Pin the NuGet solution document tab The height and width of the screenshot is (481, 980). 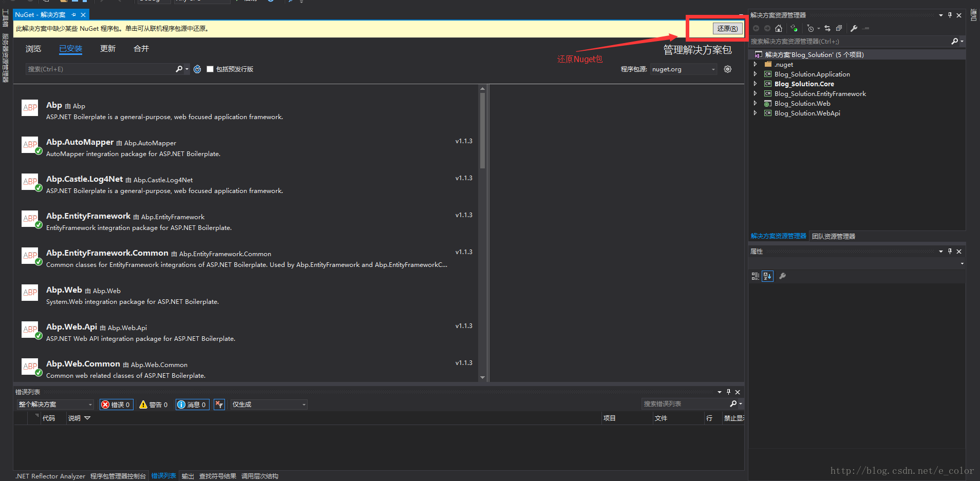coord(74,15)
